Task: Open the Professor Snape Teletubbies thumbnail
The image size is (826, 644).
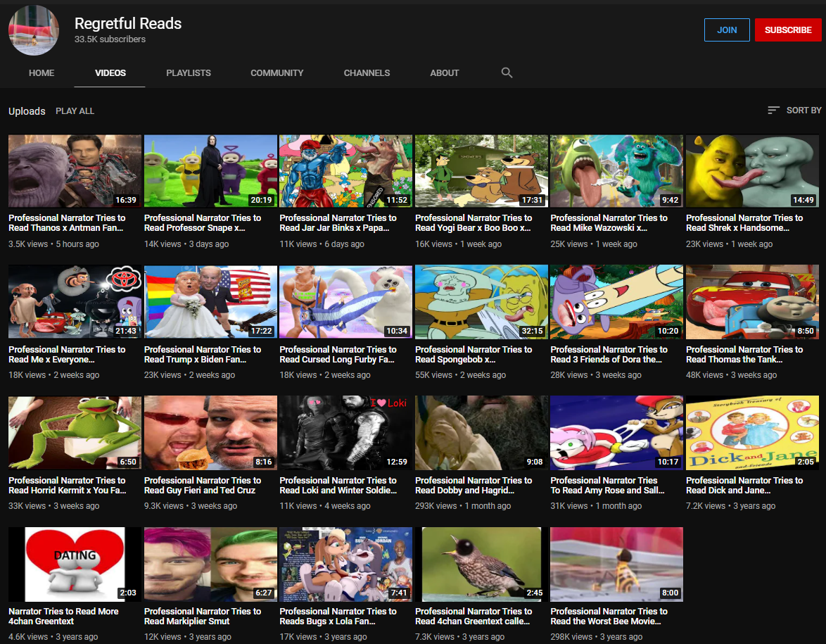Action: click(x=210, y=171)
